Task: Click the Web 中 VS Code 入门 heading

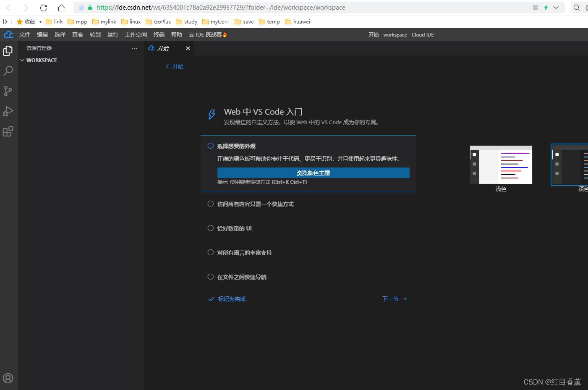Action: 264,112
